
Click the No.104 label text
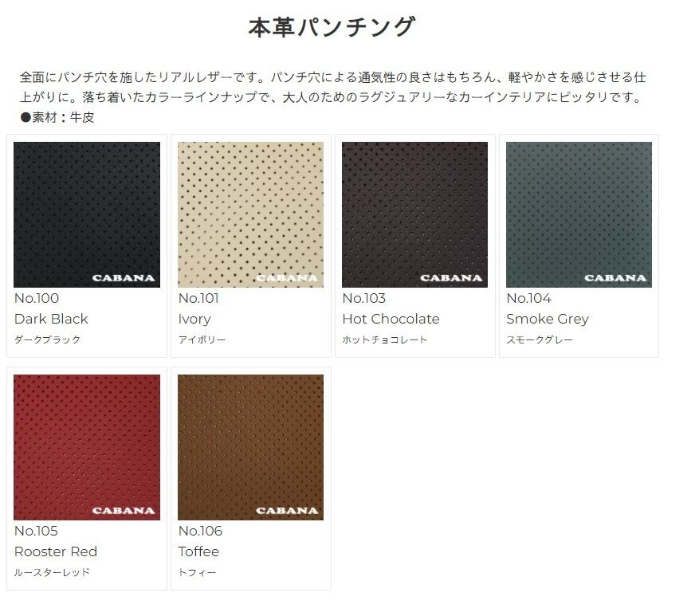tap(528, 298)
